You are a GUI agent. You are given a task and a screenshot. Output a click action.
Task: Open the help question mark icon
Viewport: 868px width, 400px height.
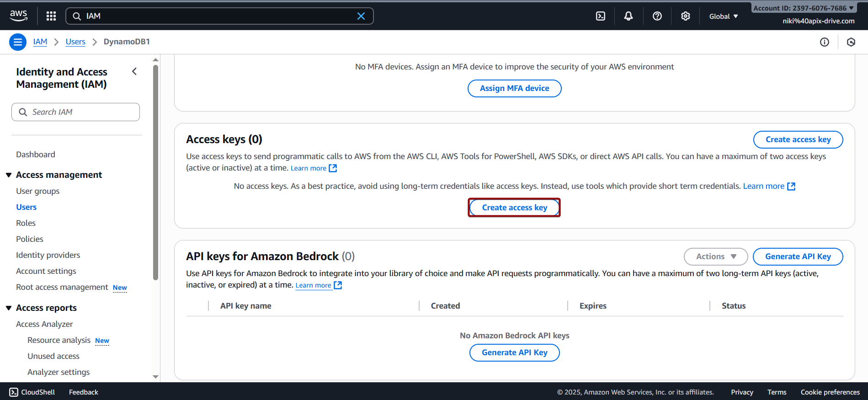(657, 16)
